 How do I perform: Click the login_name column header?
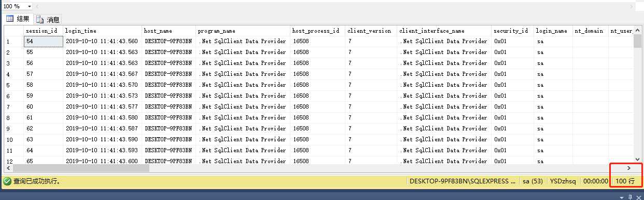click(553, 31)
